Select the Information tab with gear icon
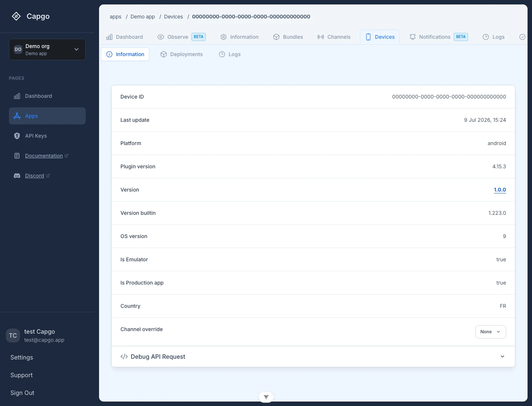Viewport: 532px width, 406px height. (239, 37)
